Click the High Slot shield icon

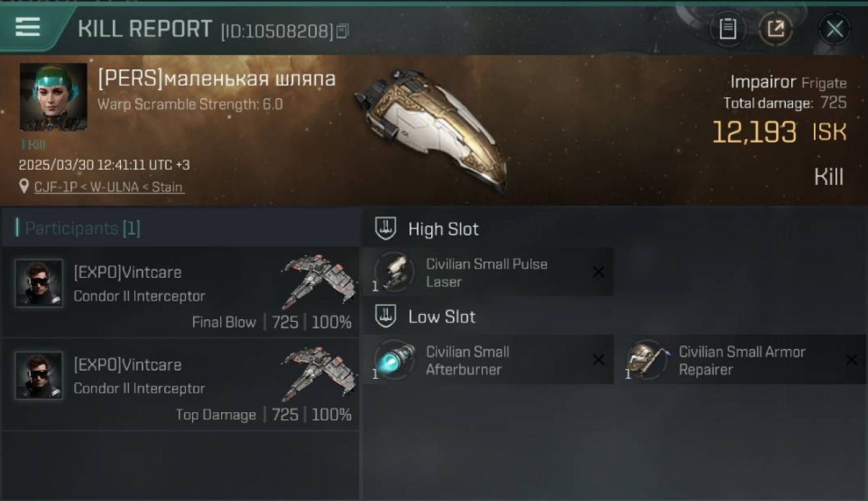pos(385,228)
